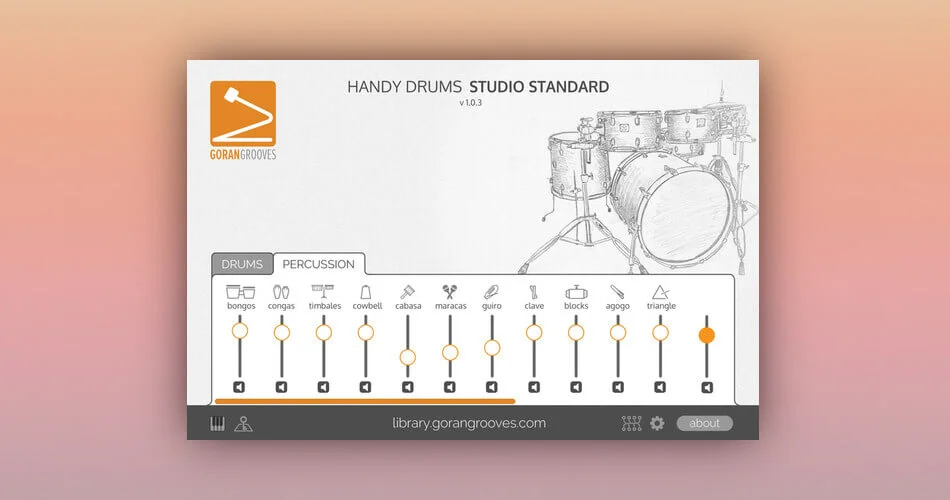Click the congas instrument icon
This screenshot has width=950, height=500.
coord(281,292)
